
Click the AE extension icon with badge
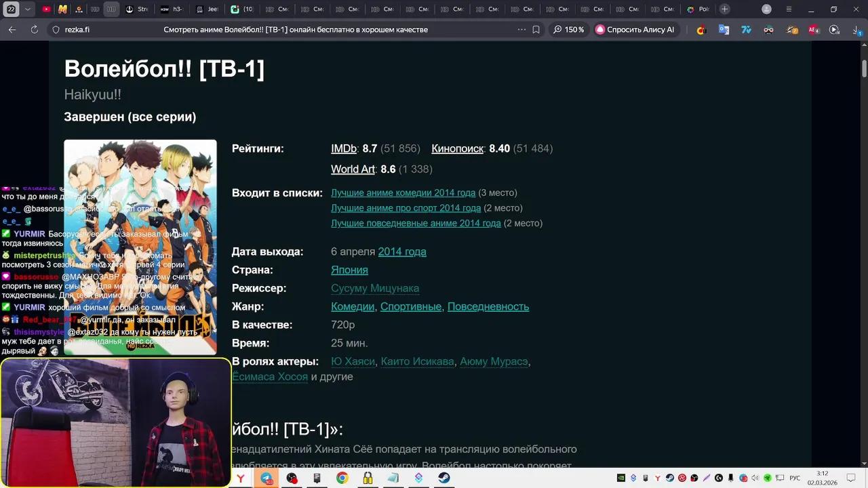click(x=813, y=30)
